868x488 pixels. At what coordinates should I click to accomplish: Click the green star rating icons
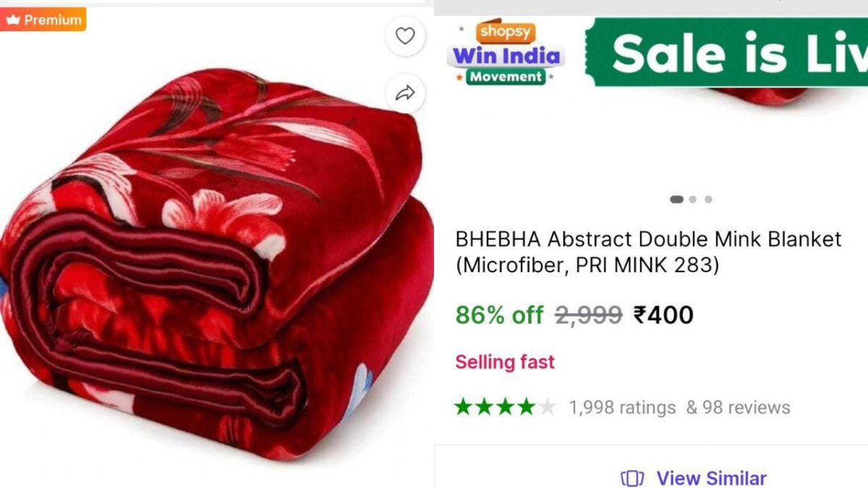point(505,407)
